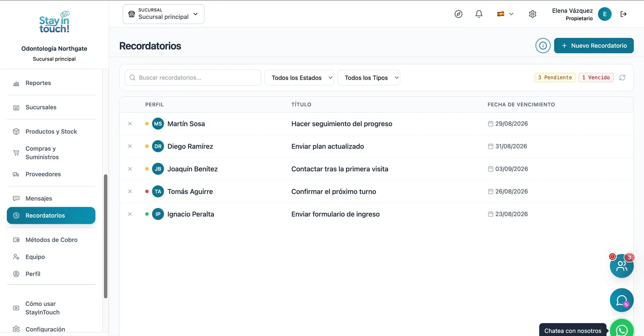Click the Stay in touch logo
Screen dimensions: 644x336
click(x=54, y=22)
